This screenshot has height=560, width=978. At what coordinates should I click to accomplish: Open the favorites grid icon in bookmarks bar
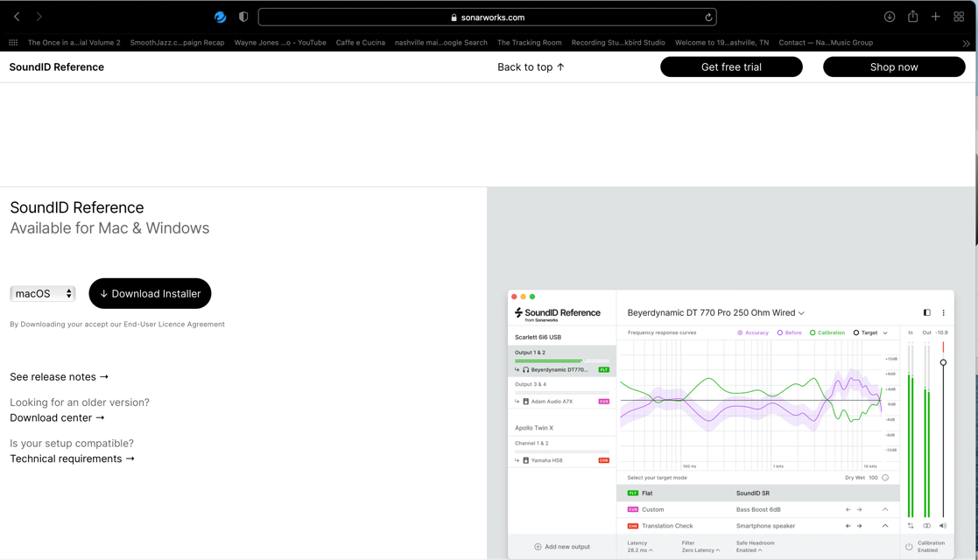(13, 42)
